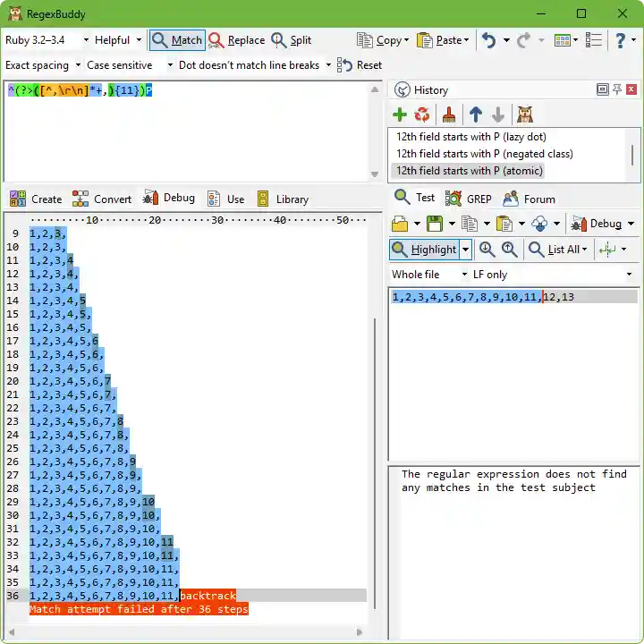Screen dimensions: 644x644
Task: Click the regex editor scroll down arrow
Action: point(374,174)
